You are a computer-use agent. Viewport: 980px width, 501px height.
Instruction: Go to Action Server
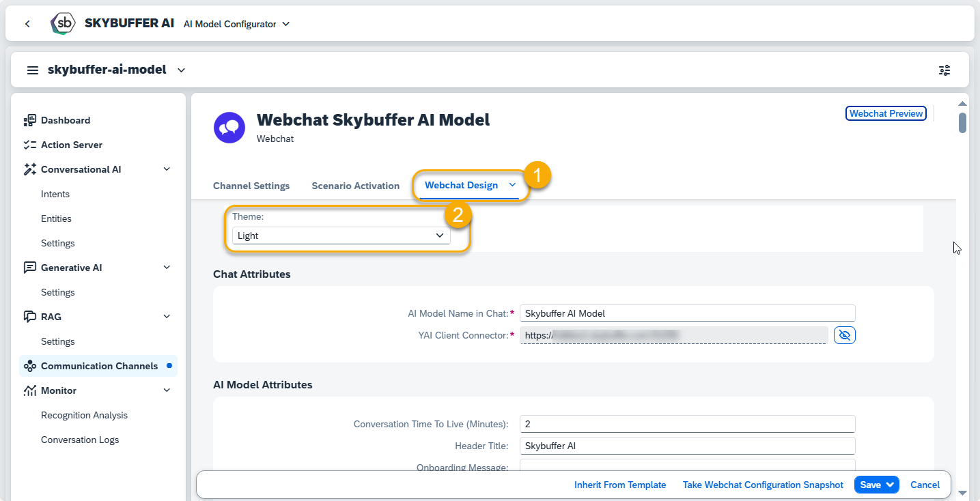72,145
